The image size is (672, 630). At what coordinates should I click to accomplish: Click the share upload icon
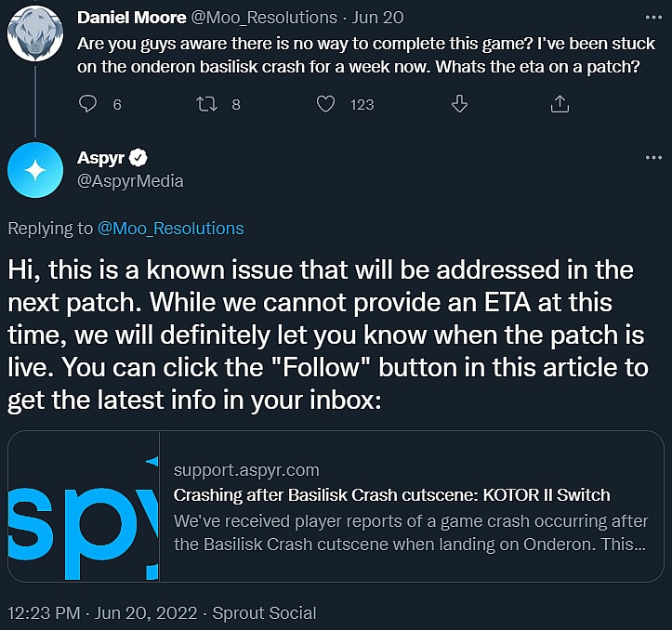[560, 104]
